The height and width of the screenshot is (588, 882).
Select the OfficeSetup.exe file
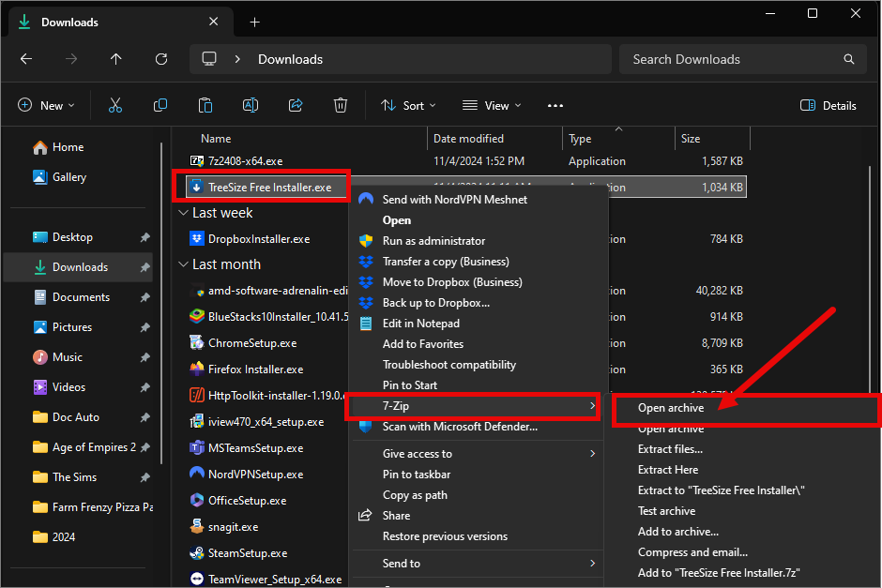pos(247,501)
